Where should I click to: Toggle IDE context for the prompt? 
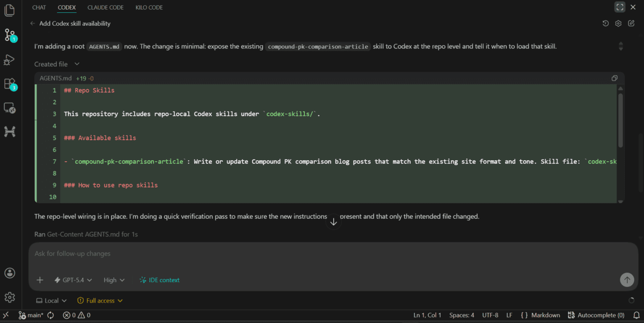point(159,280)
